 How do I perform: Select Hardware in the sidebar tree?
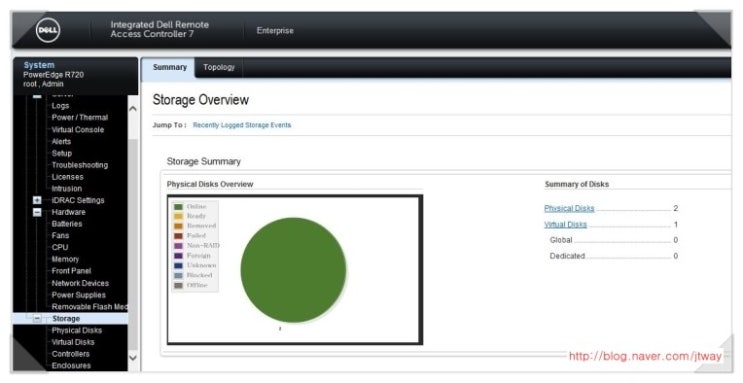68,212
